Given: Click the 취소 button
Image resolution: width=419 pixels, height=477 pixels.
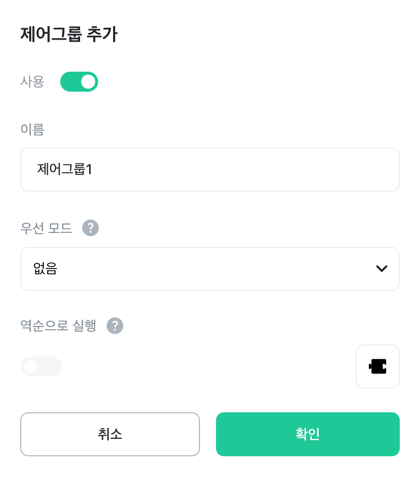Looking at the screenshot, I should 110,434.
